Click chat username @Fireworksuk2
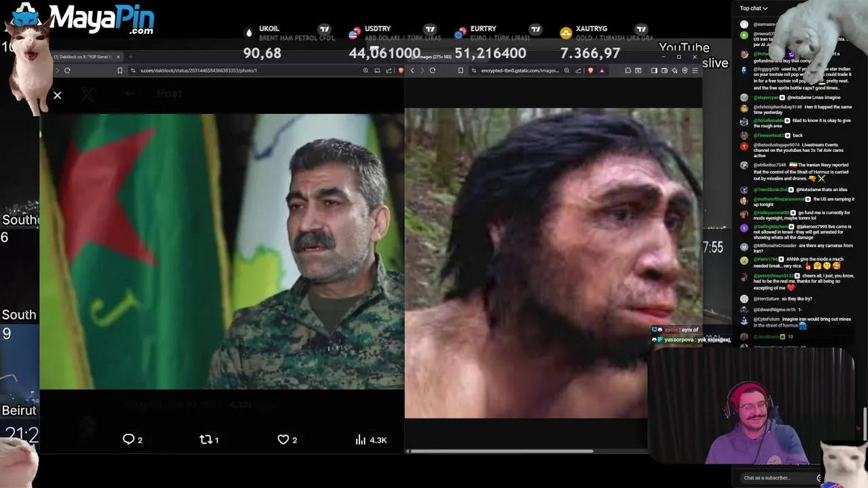Screen dimensions: 868x488 pos(769,136)
